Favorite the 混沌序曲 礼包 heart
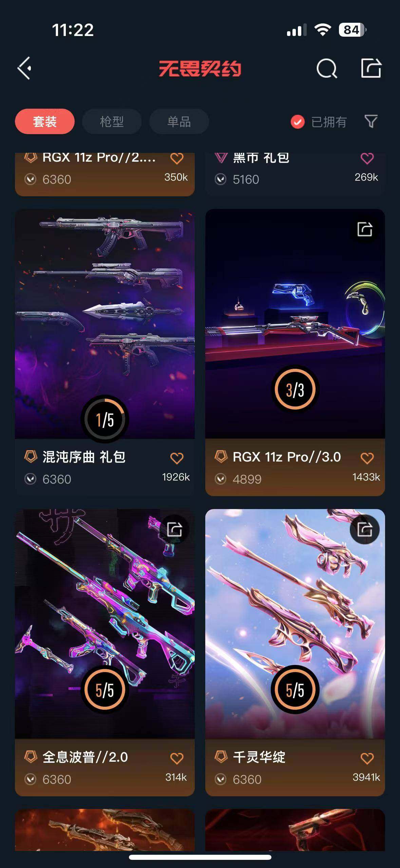The height and width of the screenshot is (868, 400). pos(177,458)
